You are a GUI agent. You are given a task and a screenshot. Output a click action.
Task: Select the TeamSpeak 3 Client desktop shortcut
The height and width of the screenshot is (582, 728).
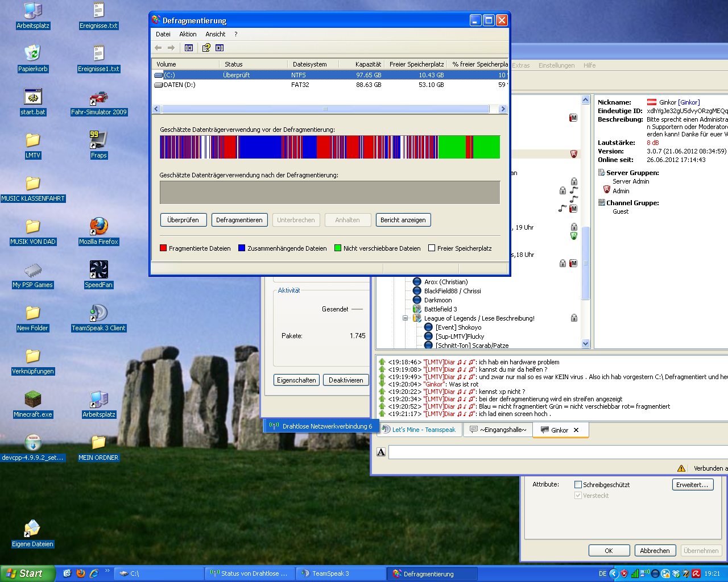[x=98, y=313]
